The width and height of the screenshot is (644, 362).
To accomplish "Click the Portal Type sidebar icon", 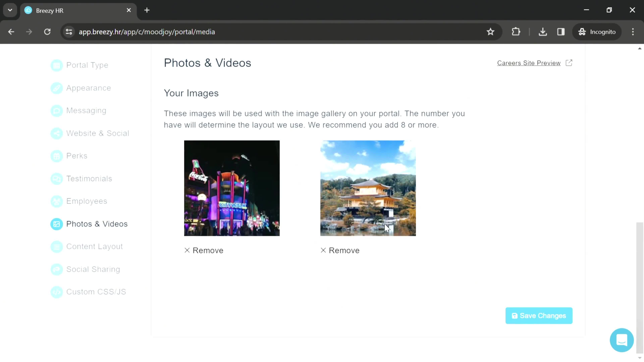I will (57, 65).
